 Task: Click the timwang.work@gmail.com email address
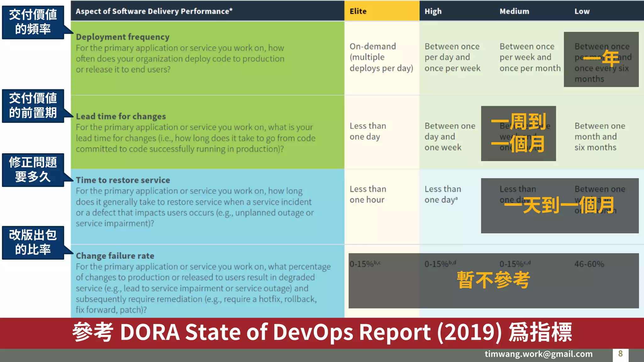[538, 354]
